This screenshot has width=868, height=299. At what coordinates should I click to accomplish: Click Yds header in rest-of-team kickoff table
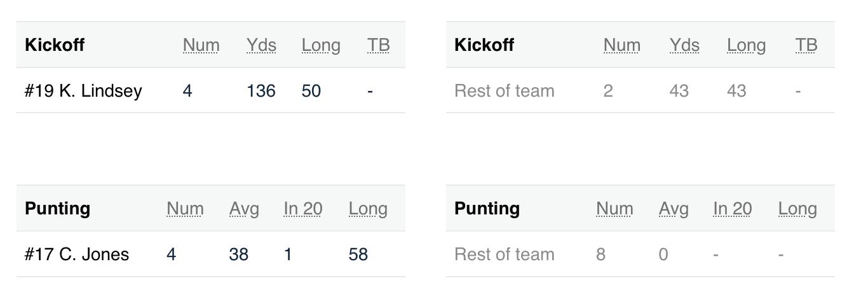[684, 45]
